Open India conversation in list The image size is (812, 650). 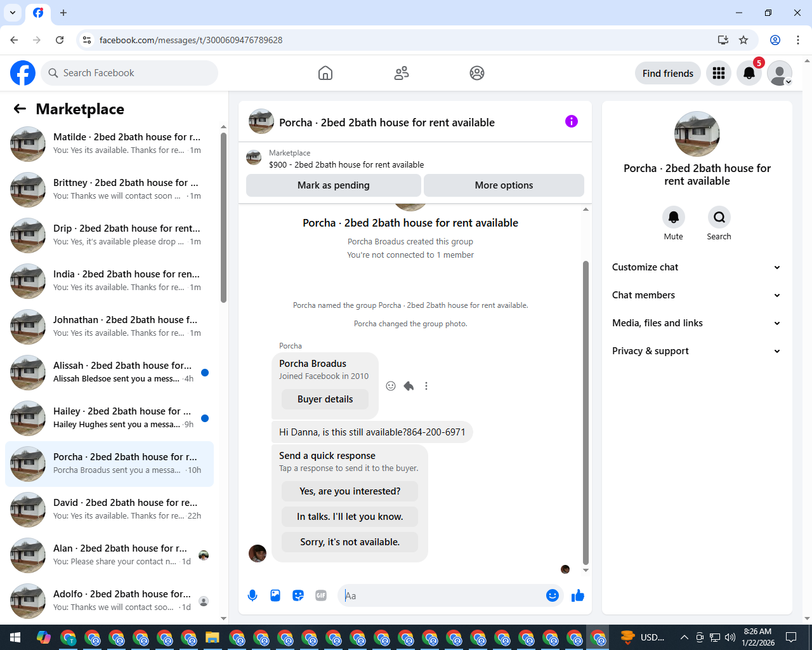109,281
